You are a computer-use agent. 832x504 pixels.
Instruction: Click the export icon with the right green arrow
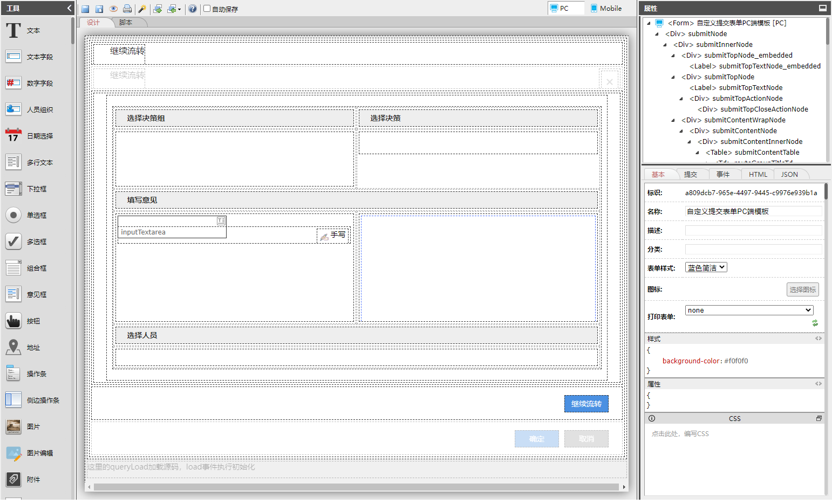(158, 9)
